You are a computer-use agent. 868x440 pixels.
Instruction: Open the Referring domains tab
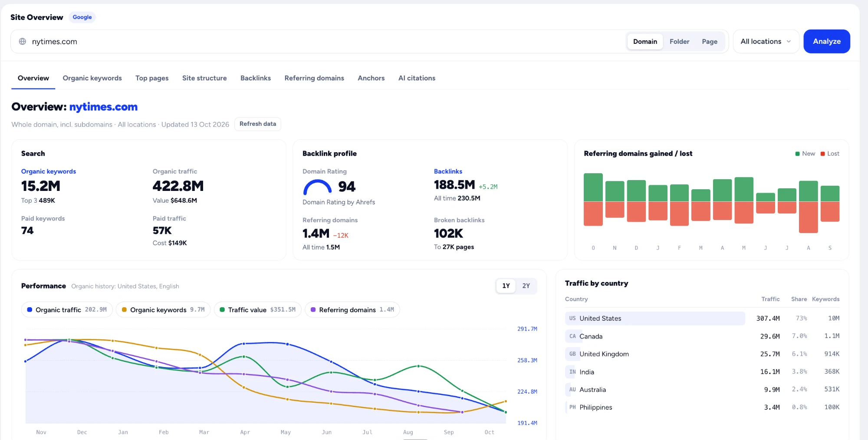click(x=314, y=78)
